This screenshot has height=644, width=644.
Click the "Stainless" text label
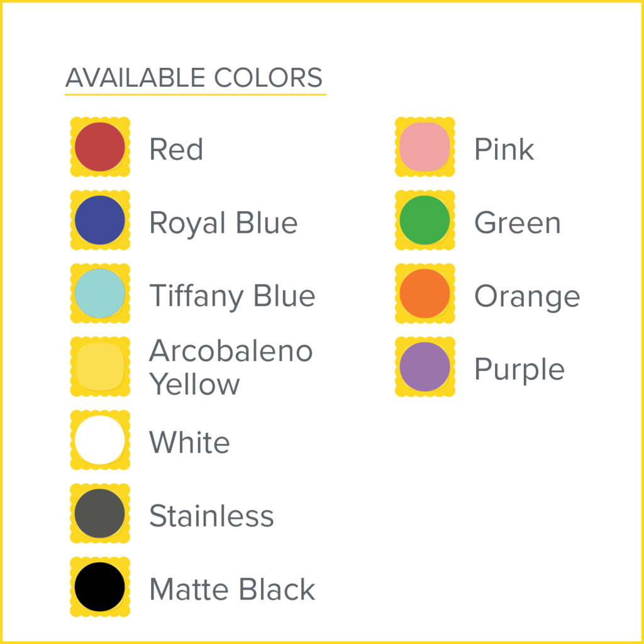click(211, 516)
